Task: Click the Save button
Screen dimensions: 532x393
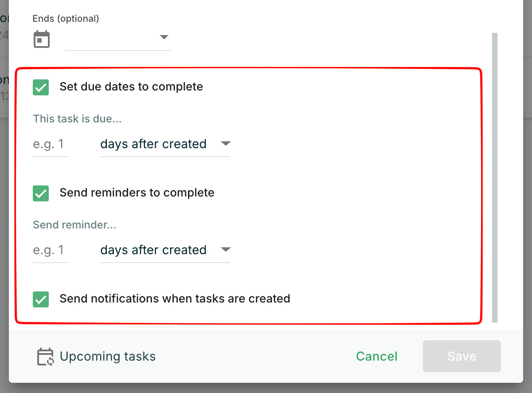Action: coord(462,356)
